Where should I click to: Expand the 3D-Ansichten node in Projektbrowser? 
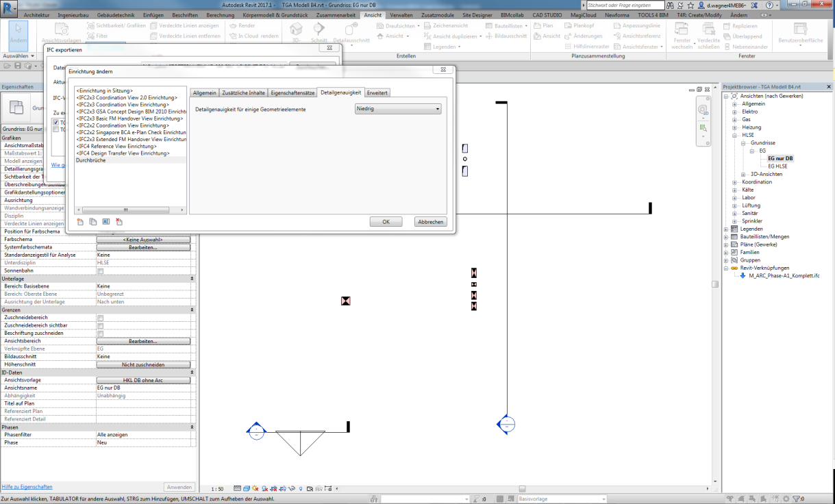tap(745, 174)
